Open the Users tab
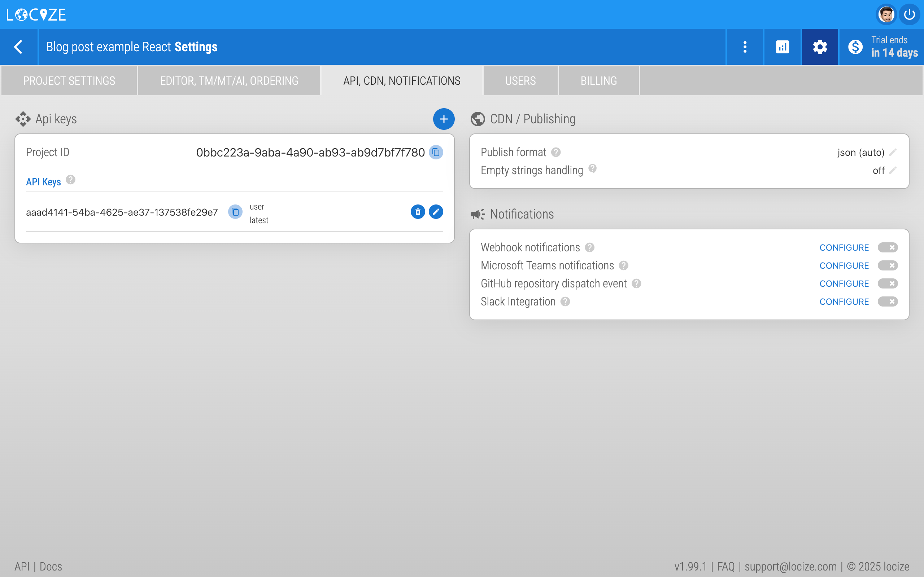Screen dimensions: 924x577 click(520, 81)
